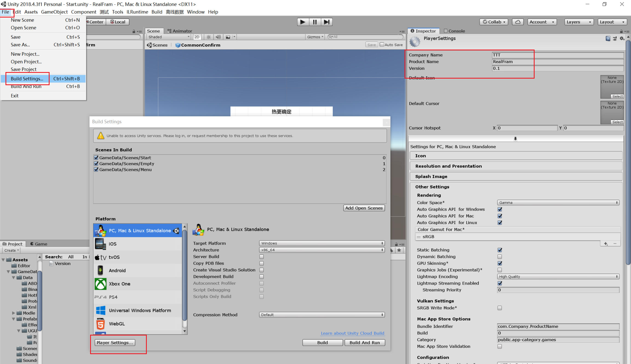The image size is (631, 364).
Task: Enable Development Build checkbox
Action: tap(262, 277)
